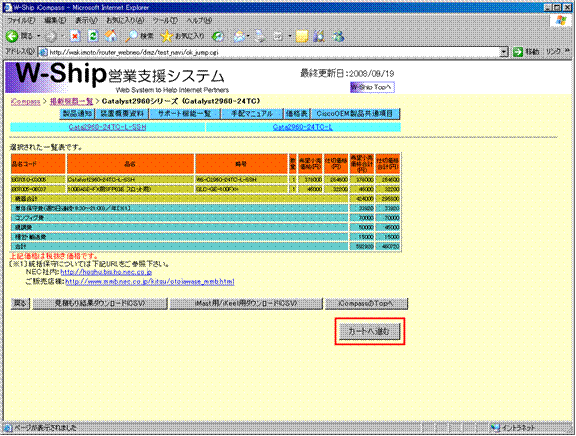Open the 表示(V) menu

(86, 21)
